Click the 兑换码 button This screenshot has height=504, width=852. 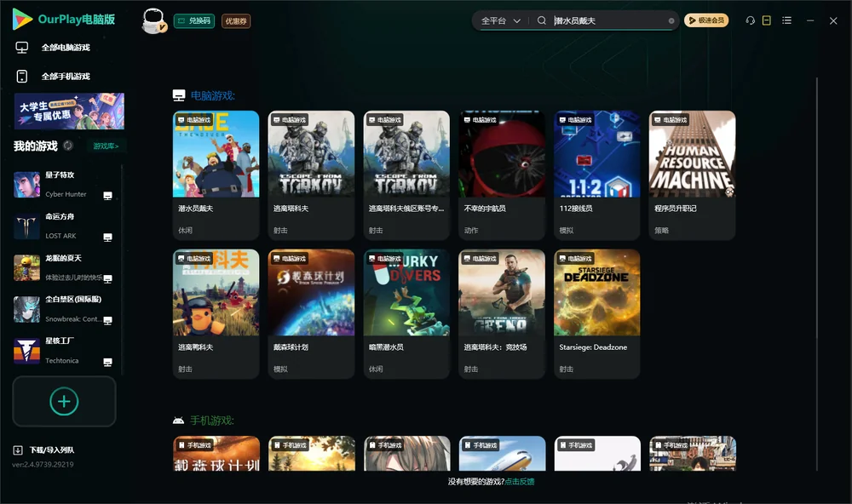[x=194, y=21]
